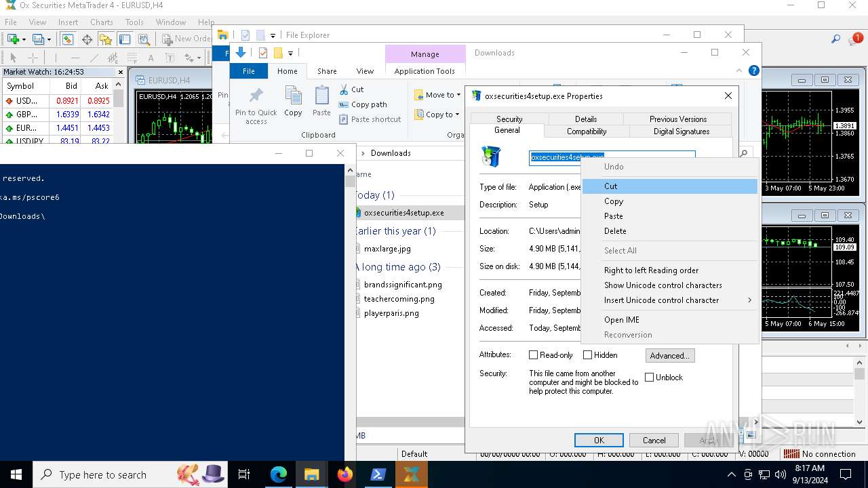Check the Unblock security checkbox
The width and height of the screenshot is (868, 488).
click(x=650, y=378)
